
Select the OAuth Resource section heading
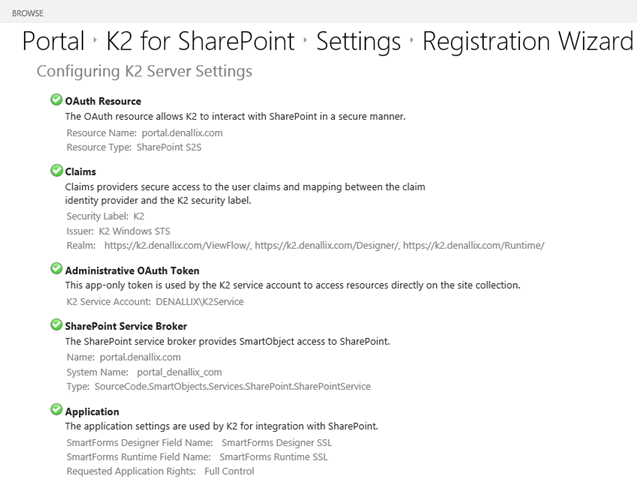pos(103,101)
